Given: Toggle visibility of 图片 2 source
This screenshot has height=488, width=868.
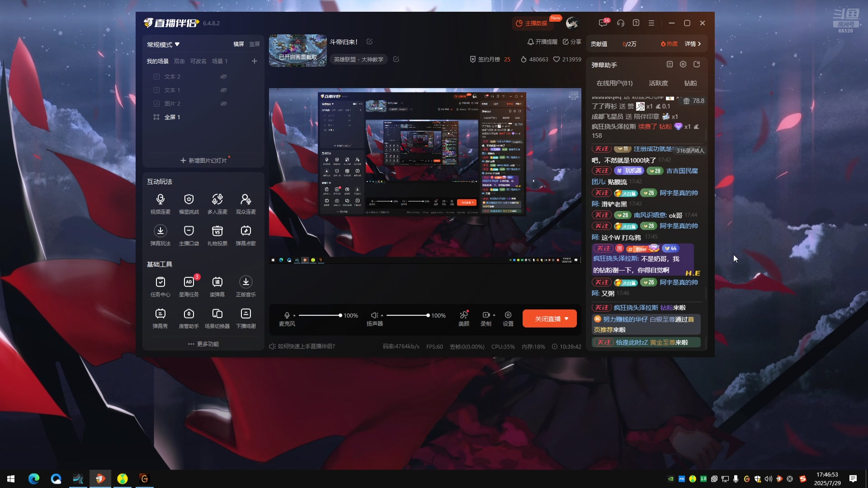Looking at the screenshot, I should 223,104.
